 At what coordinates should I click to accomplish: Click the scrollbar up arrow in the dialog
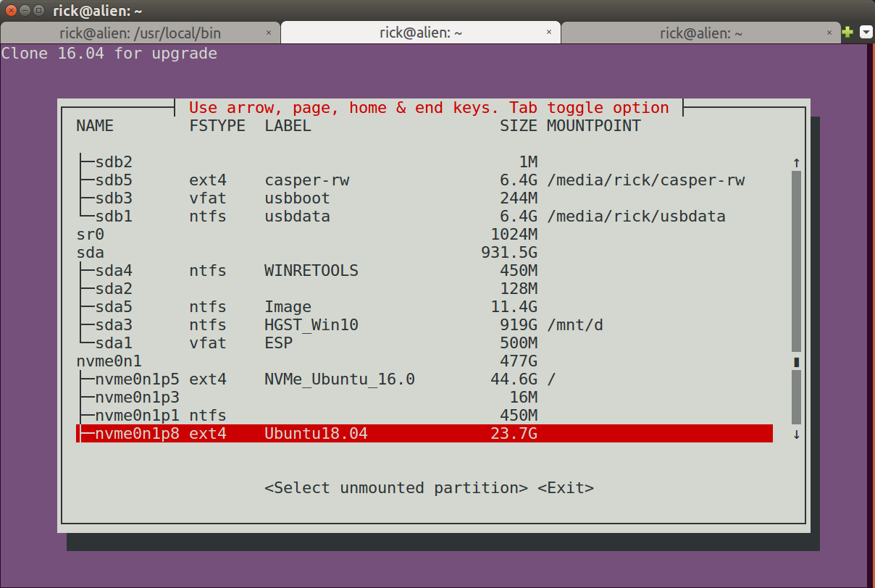click(795, 163)
